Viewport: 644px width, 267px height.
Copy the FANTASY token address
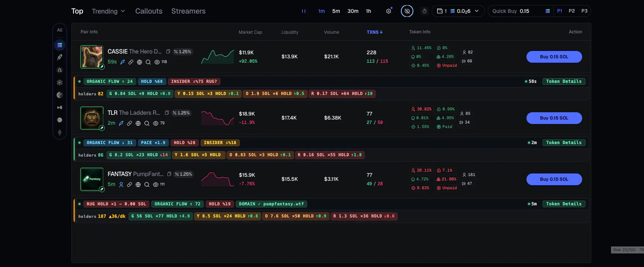coord(169,174)
